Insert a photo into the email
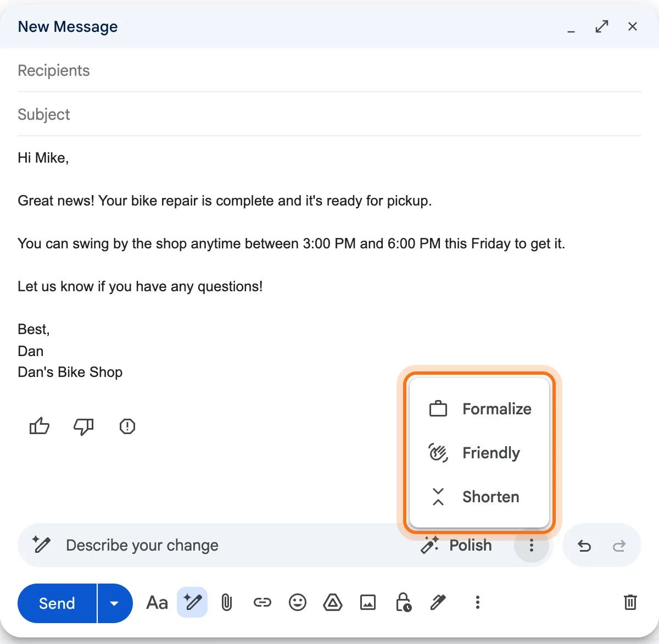 click(368, 603)
